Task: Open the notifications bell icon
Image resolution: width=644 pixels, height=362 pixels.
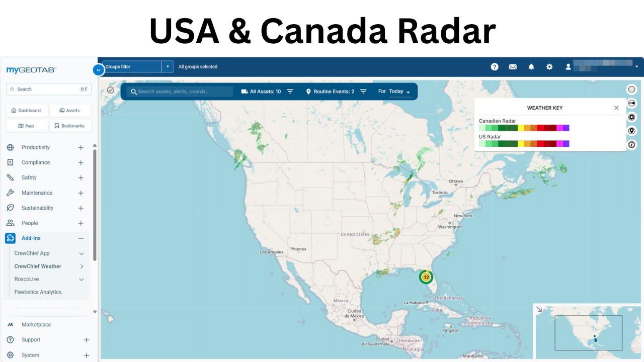Action: pyautogui.click(x=531, y=66)
